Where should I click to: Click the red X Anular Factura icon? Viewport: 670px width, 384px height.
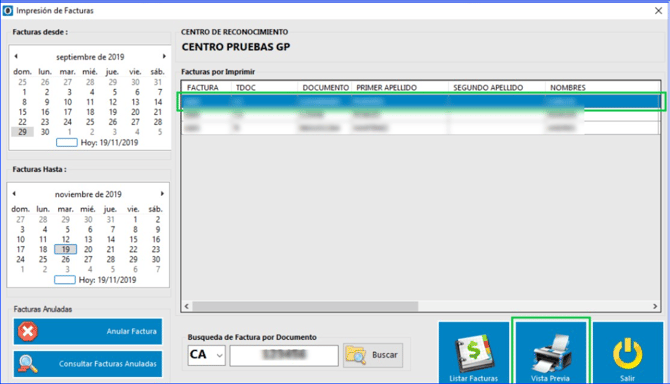(28, 331)
